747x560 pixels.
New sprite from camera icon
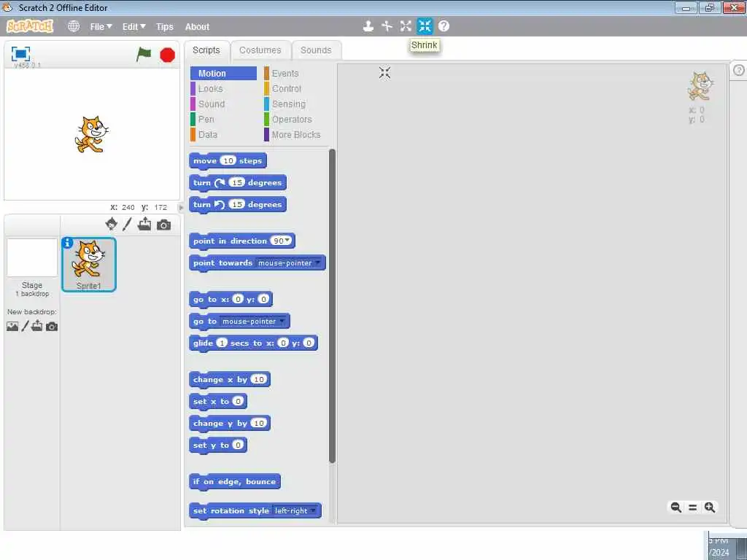[163, 225]
